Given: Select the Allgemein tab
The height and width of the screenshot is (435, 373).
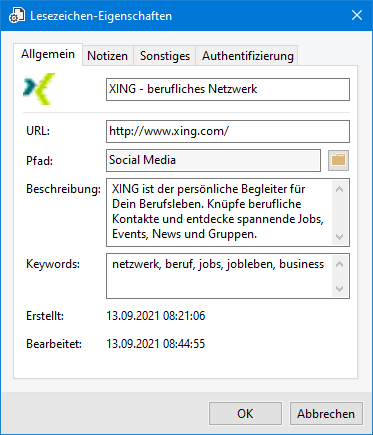Looking at the screenshot, I should [x=48, y=54].
